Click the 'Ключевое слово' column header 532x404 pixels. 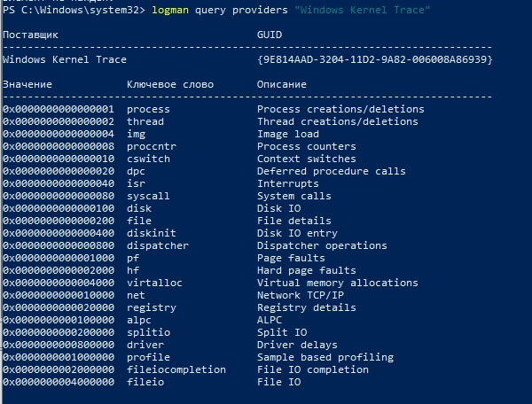(x=170, y=84)
